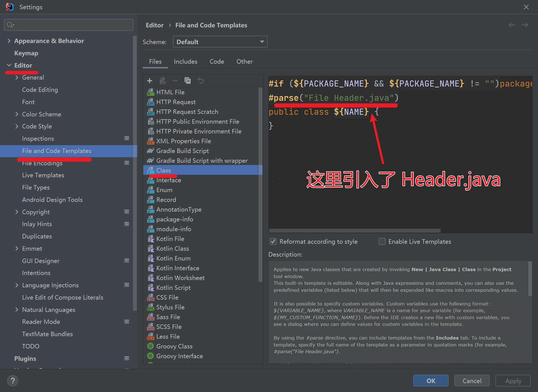538x392 pixels.
Task: Click the HTTP Public Environment File icon
Action: (150, 121)
